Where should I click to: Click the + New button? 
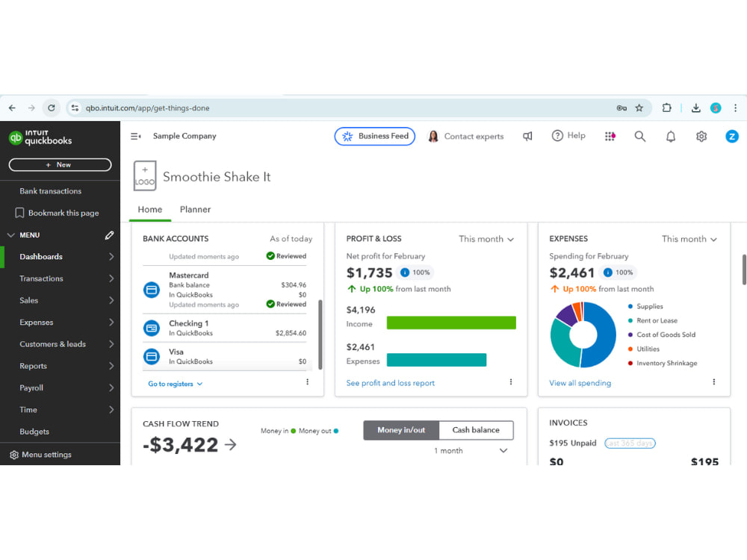pos(60,165)
